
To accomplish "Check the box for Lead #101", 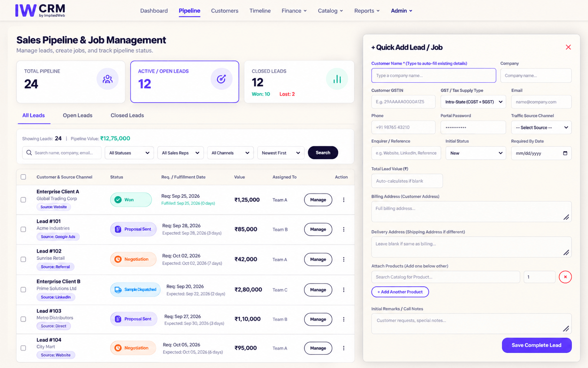I will (x=23, y=230).
